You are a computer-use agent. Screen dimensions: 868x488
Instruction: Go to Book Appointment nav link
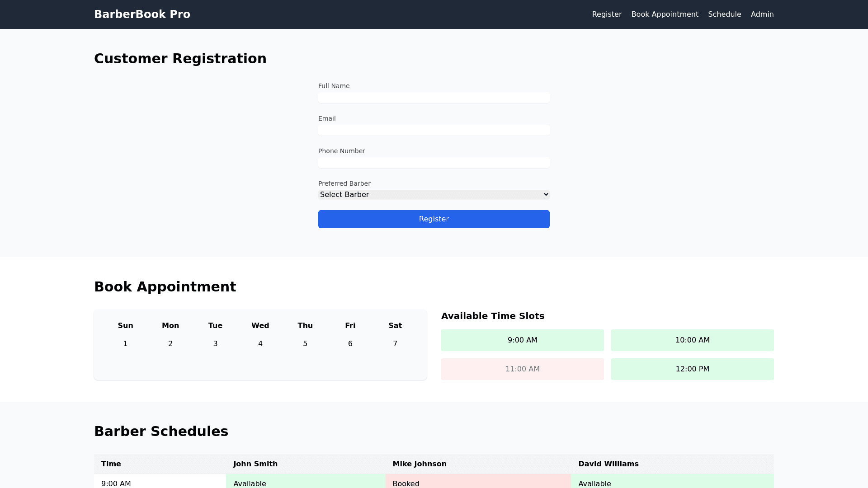[665, 14]
